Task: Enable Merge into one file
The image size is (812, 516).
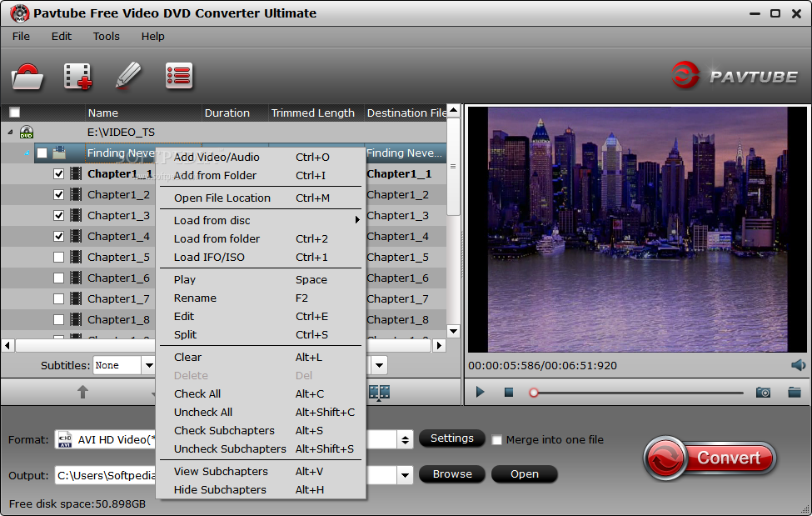Action: click(496, 440)
